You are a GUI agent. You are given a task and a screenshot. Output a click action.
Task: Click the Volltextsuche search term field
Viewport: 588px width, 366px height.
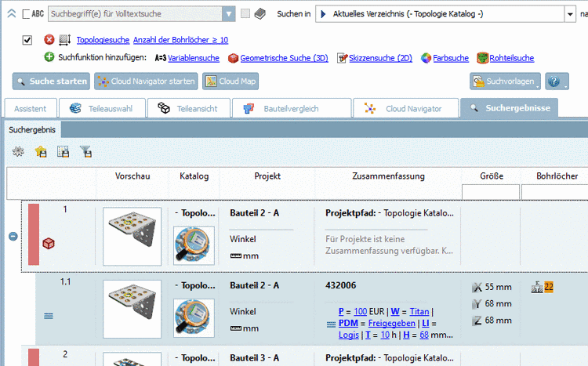[x=135, y=14]
